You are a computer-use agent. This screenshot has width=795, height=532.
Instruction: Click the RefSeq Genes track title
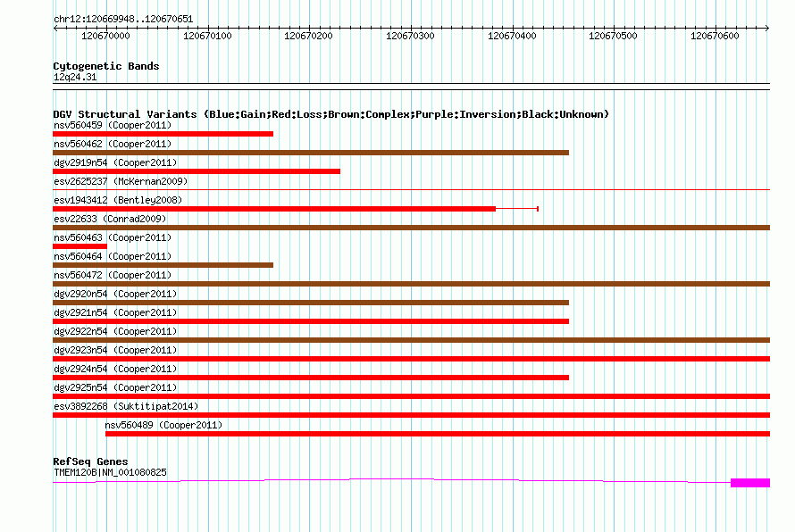90,461
